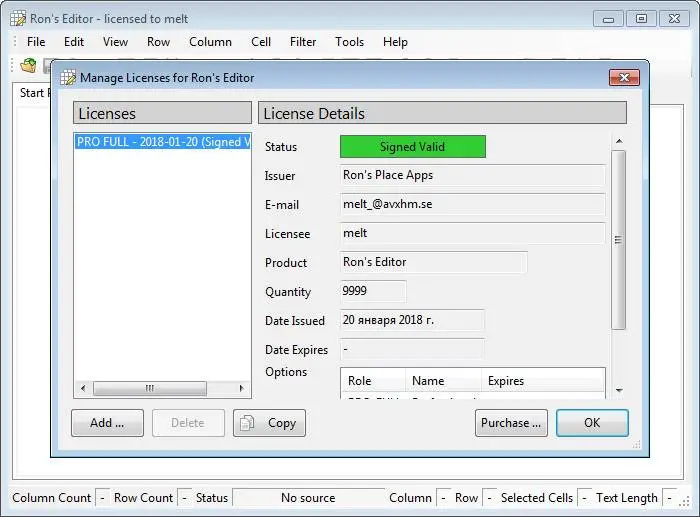Open the Tools menu

coord(349,42)
